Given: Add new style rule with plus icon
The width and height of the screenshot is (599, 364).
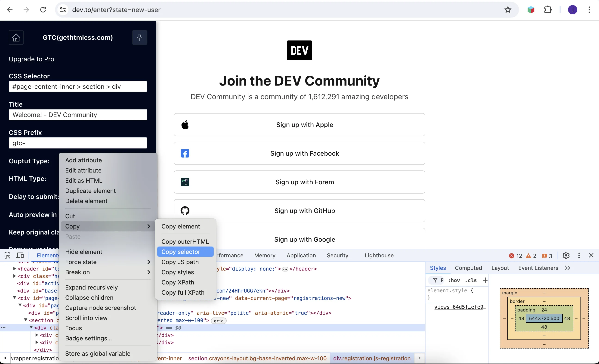Looking at the screenshot, I should (x=485, y=280).
